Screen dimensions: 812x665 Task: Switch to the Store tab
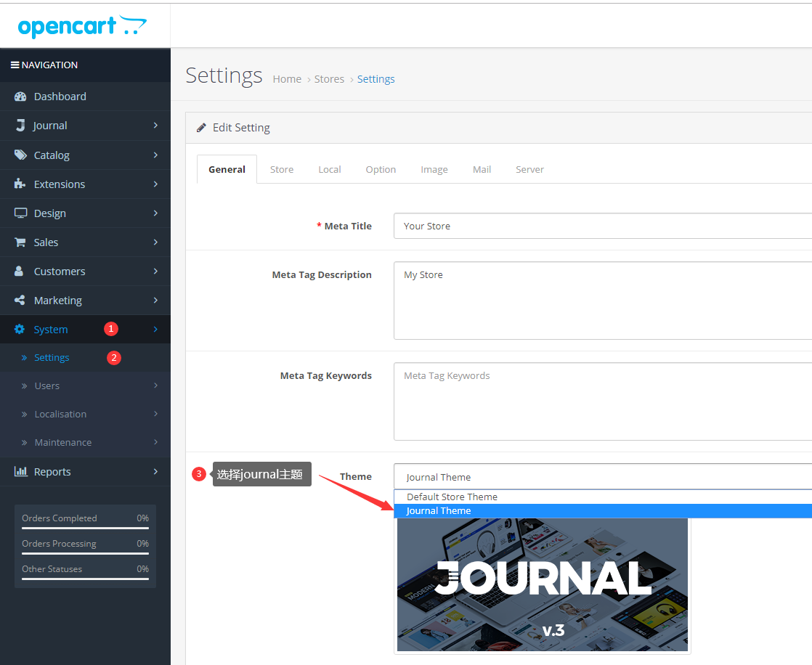[282, 169]
